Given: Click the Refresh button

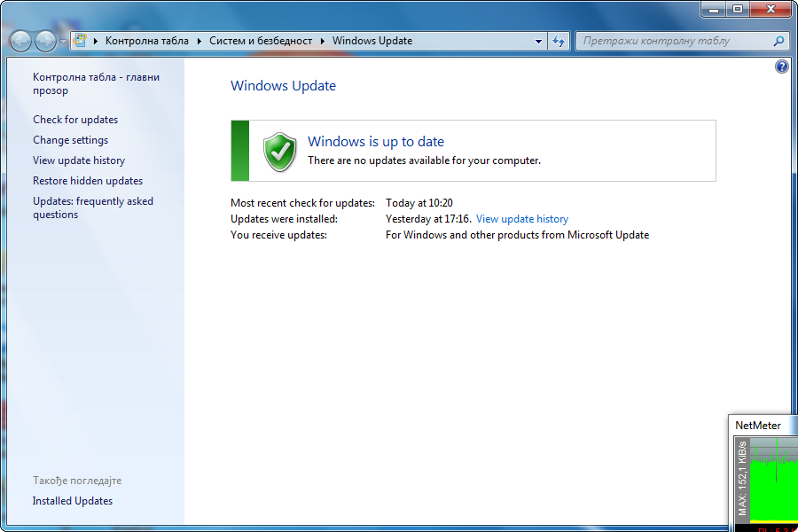Looking at the screenshot, I should click(559, 42).
